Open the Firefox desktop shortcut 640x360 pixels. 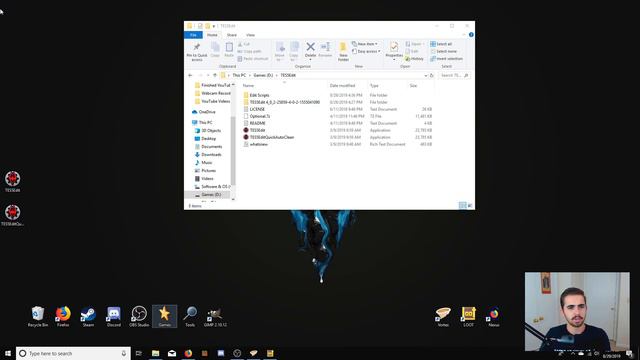pyautogui.click(x=63, y=316)
